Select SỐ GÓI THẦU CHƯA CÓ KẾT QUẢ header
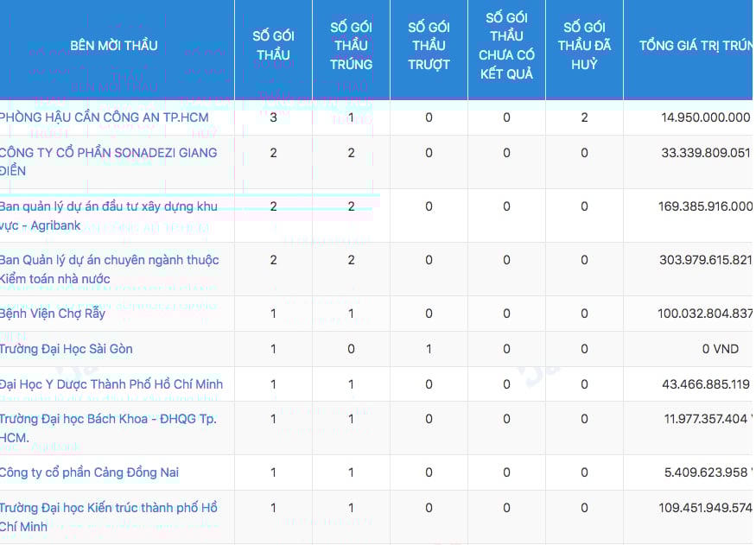The height and width of the screenshot is (545, 756). click(506, 46)
